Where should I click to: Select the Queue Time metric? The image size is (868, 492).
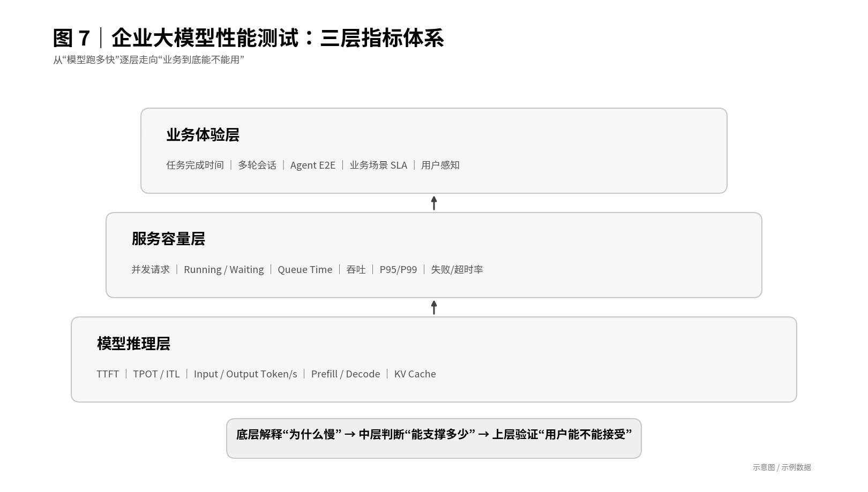pos(305,269)
